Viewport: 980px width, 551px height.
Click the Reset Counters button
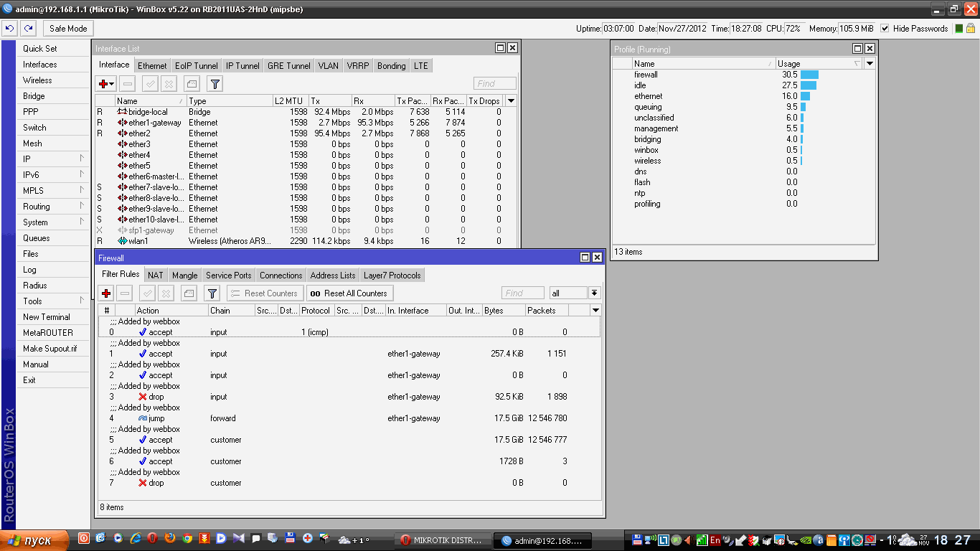point(265,293)
